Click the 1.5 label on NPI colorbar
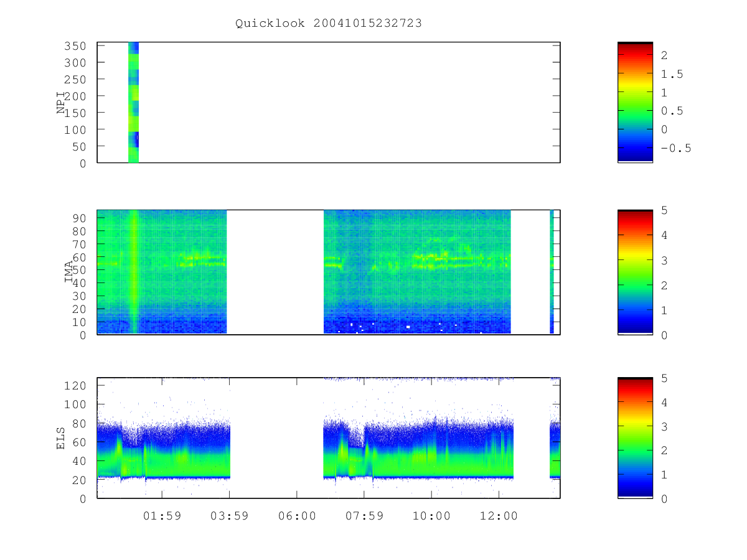Image resolution: width=747 pixels, height=560 pixels. (672, 74)
